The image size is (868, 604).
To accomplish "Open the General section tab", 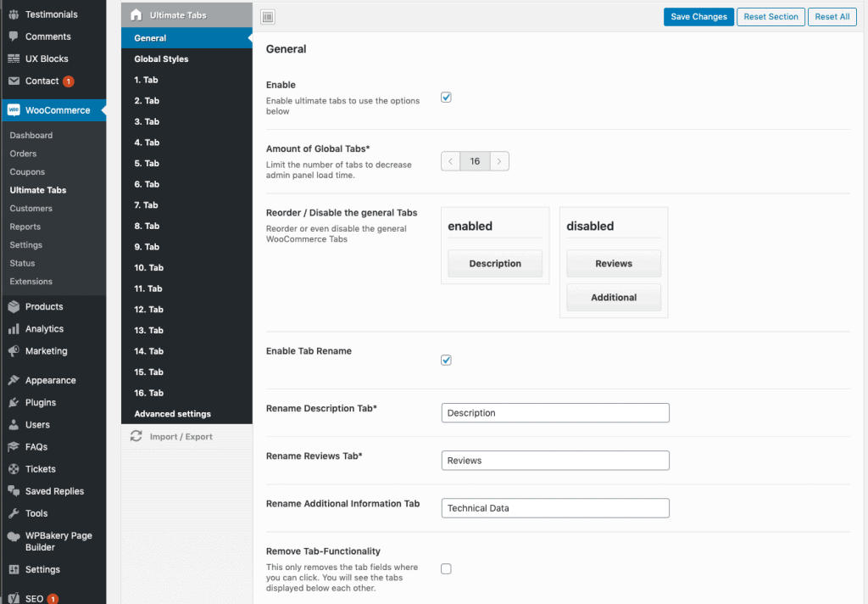I will click(186, 38).
